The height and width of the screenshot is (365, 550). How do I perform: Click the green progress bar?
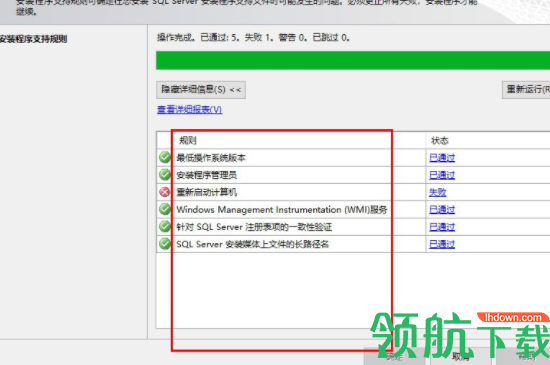(x=353, y=60)
